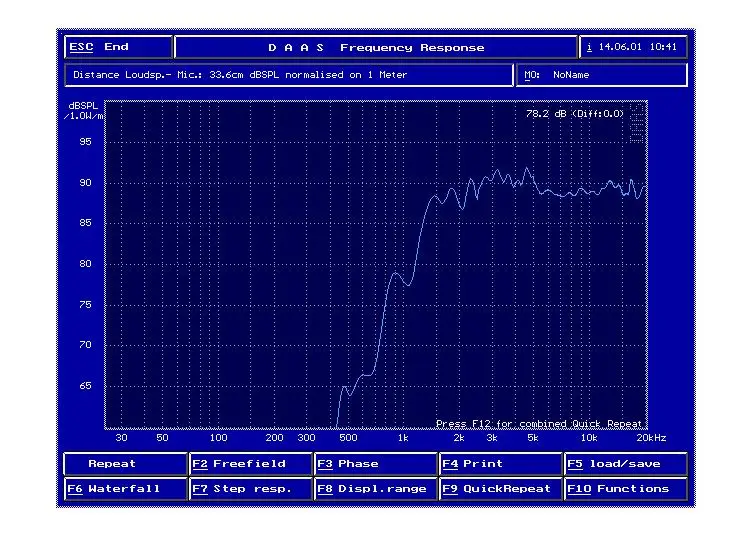Click the 90 dB axis label
The height and width of the screenshot is (548, 743).
click(85, 183)
